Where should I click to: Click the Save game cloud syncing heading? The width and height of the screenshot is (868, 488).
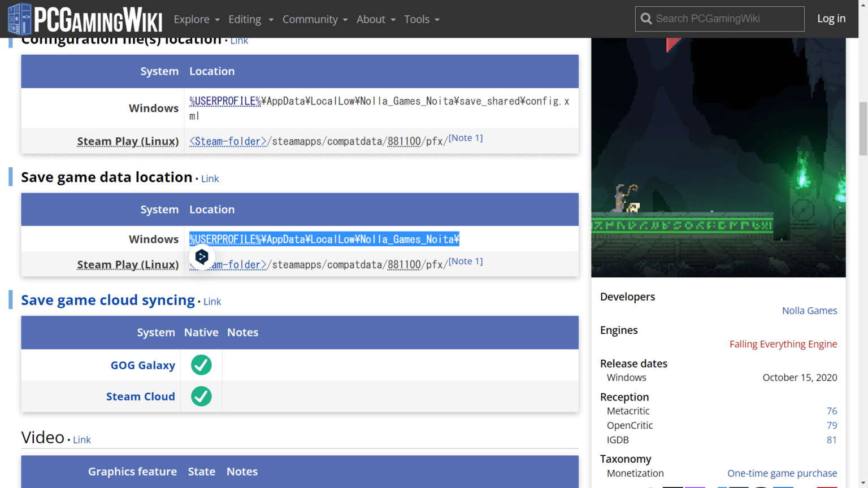[x=108, y=300]
